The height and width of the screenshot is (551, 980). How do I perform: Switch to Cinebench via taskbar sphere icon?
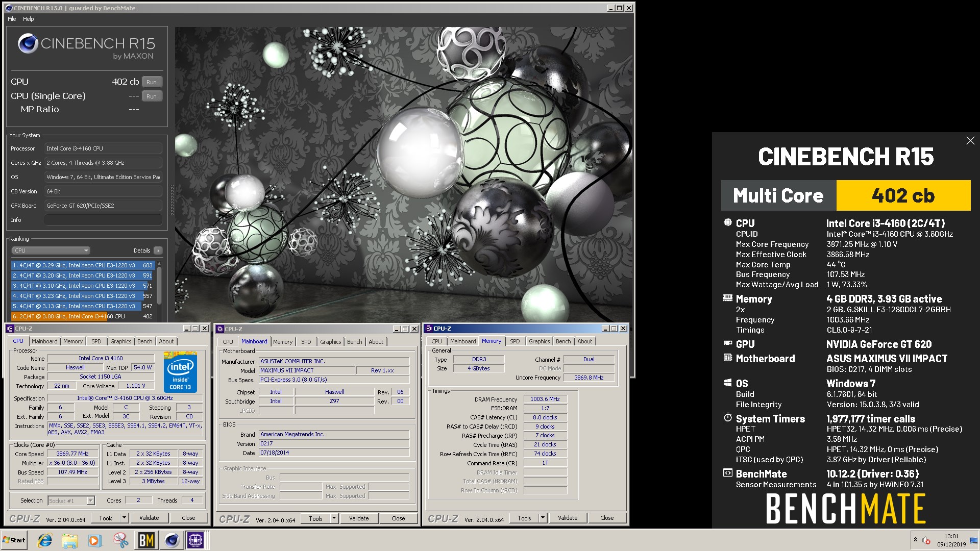point(171,540)
